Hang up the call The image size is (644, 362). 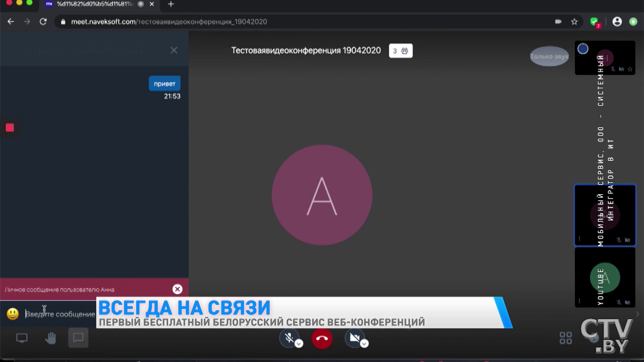(322, 338)
